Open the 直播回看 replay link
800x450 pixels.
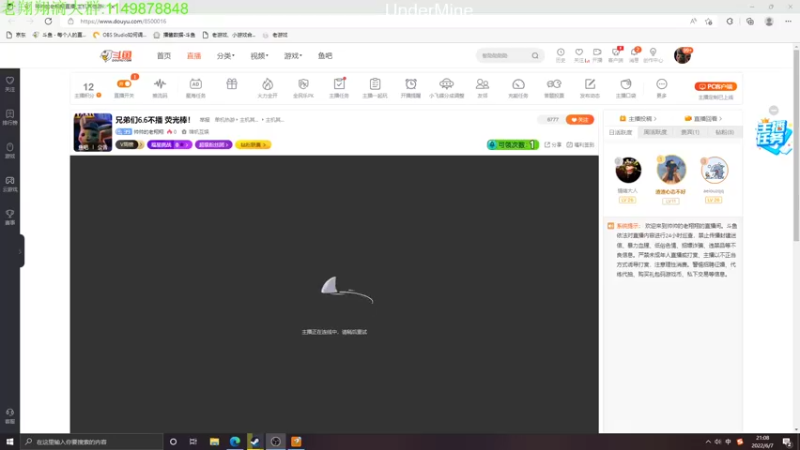(703, 118)
